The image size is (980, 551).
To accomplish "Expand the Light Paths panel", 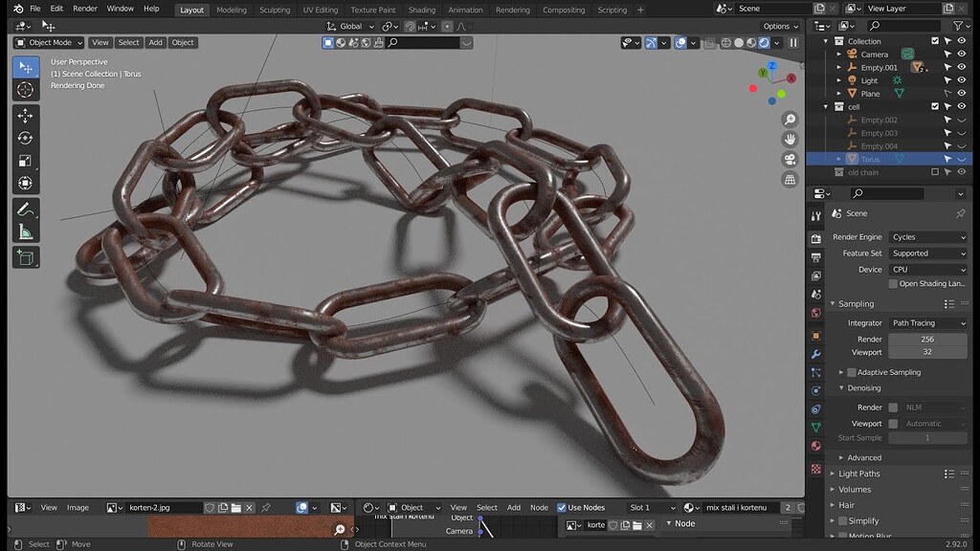I will tap(858, 474).
